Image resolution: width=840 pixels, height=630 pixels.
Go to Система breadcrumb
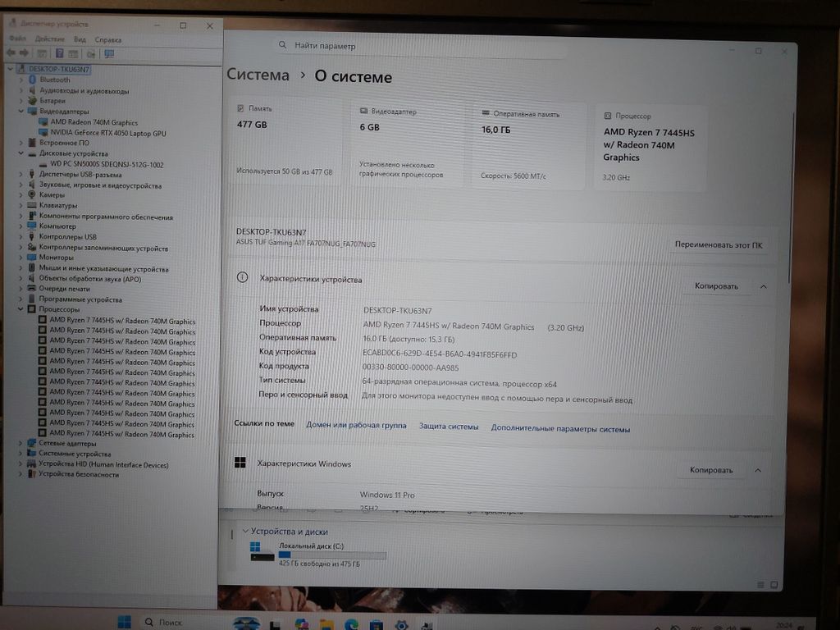coord(258,75)
